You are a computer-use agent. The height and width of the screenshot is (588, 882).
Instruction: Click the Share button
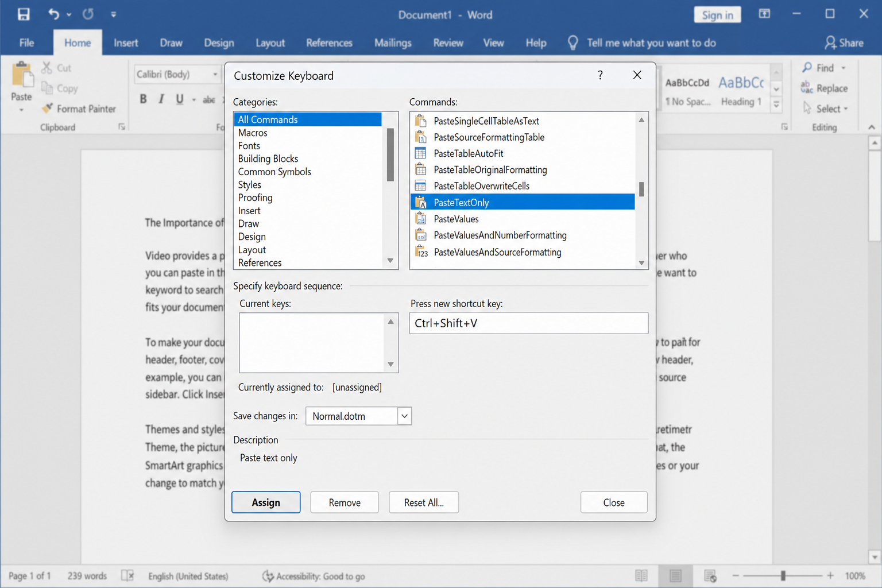coord(844,42)
